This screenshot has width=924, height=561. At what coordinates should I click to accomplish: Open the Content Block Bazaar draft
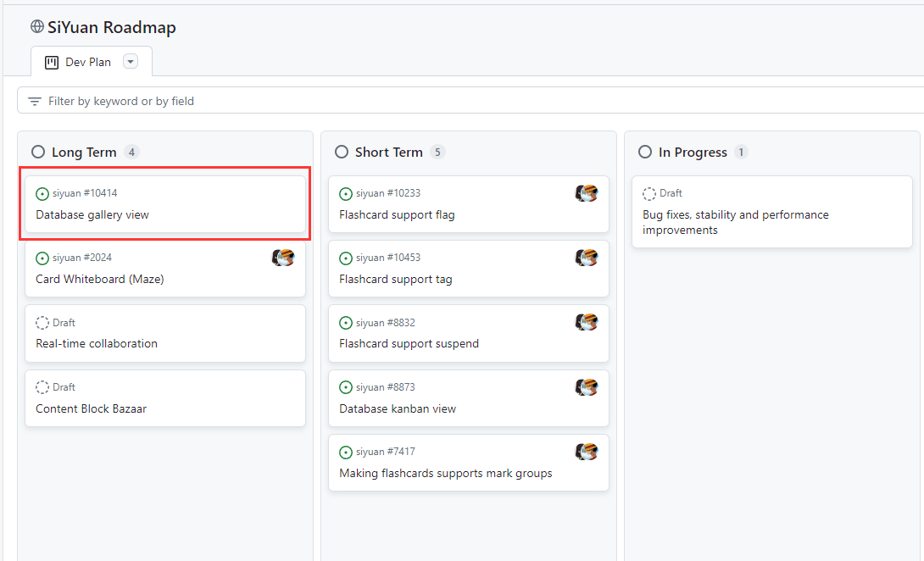91,408
